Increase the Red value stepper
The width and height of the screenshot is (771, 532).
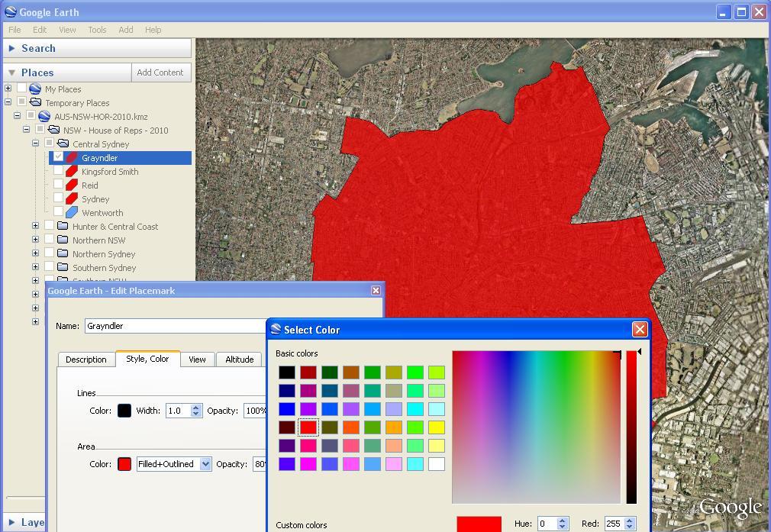(x=630, y=521)
